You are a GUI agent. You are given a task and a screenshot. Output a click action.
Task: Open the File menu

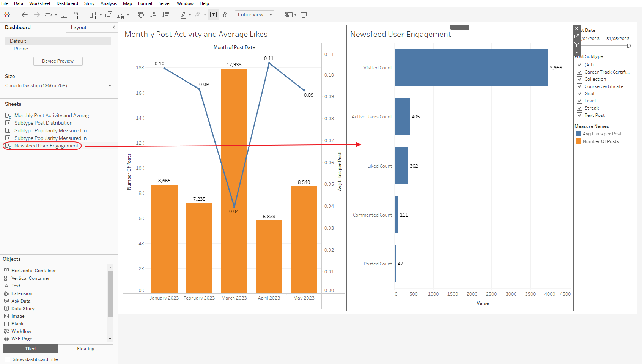5,3
